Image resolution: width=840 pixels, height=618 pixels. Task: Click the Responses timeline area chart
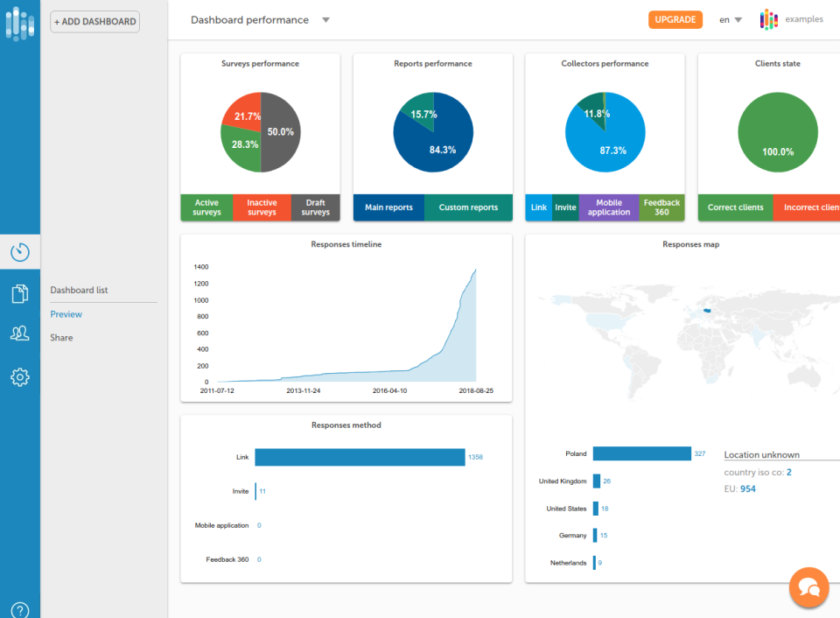click(346, 325)
